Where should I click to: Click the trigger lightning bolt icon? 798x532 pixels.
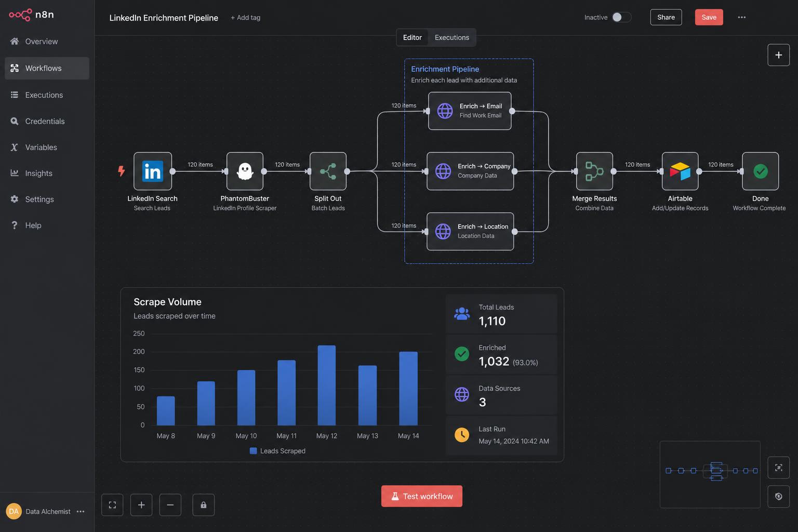click(121, 171)
